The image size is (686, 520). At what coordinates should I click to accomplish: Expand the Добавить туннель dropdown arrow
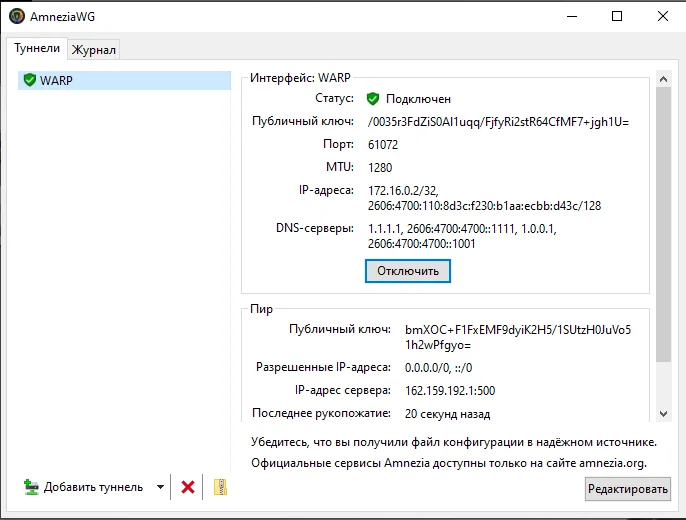(160, 487)
